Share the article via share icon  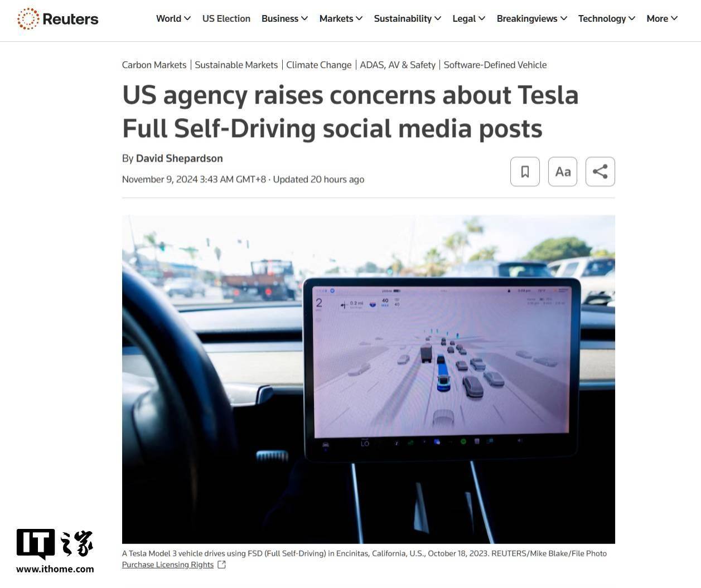600,172
